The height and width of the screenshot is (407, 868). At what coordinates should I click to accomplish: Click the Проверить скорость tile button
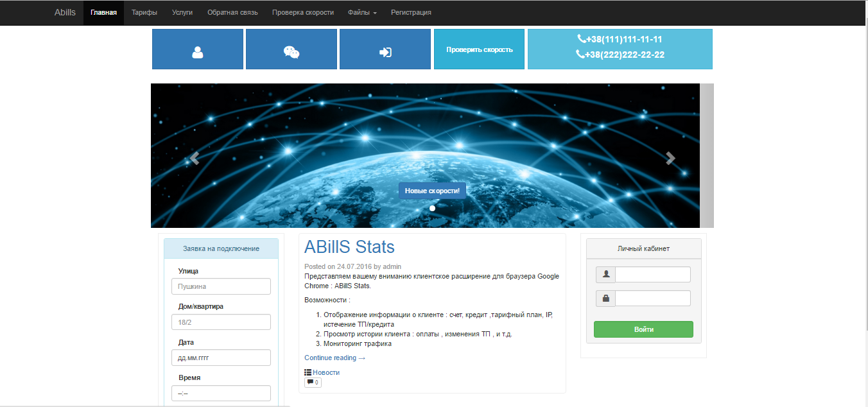coord(479,49)
